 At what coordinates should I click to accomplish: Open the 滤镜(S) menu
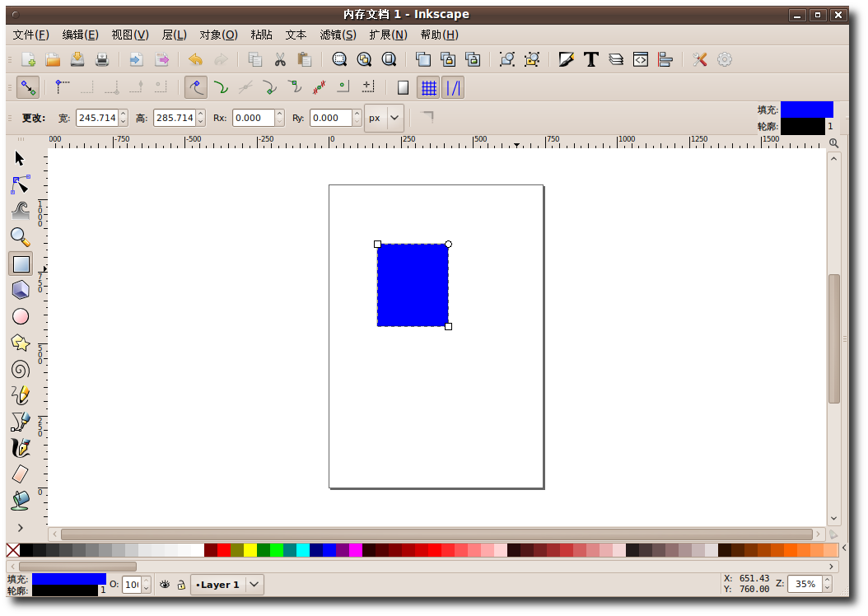click(x=338, y=35)
